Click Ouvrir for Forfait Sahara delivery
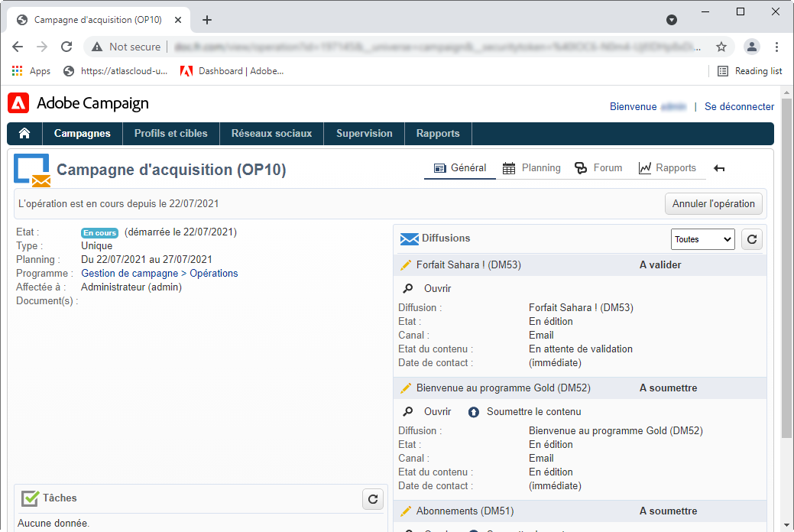Viewport: 794px width, 532px height. (438, 288)
